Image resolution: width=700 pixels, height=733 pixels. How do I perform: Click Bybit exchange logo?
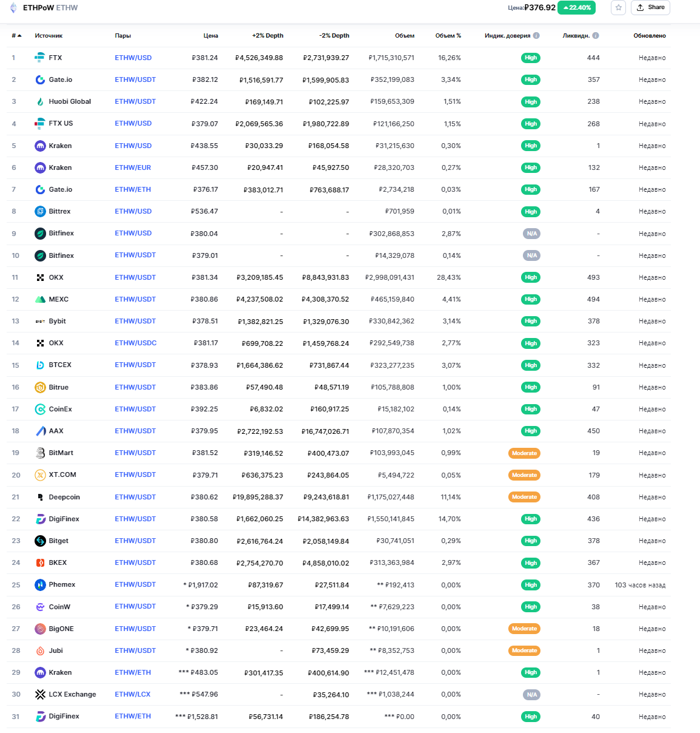(40, 321)
